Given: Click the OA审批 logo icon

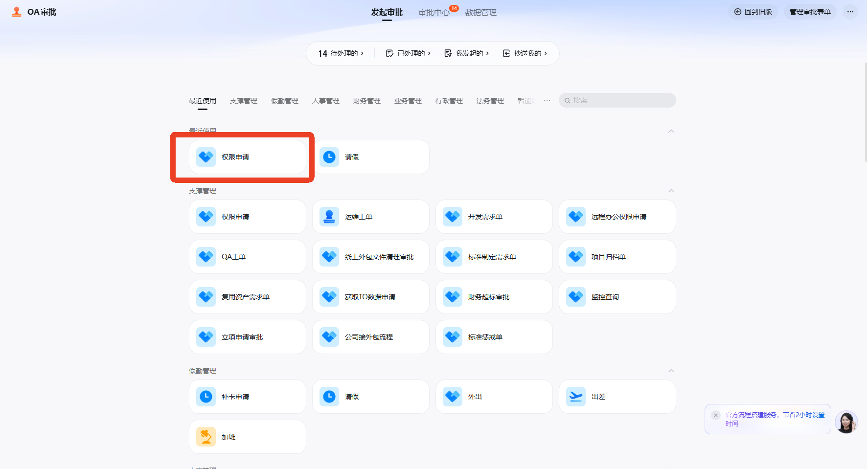Looking at the screenshot, I should (17, 12).
